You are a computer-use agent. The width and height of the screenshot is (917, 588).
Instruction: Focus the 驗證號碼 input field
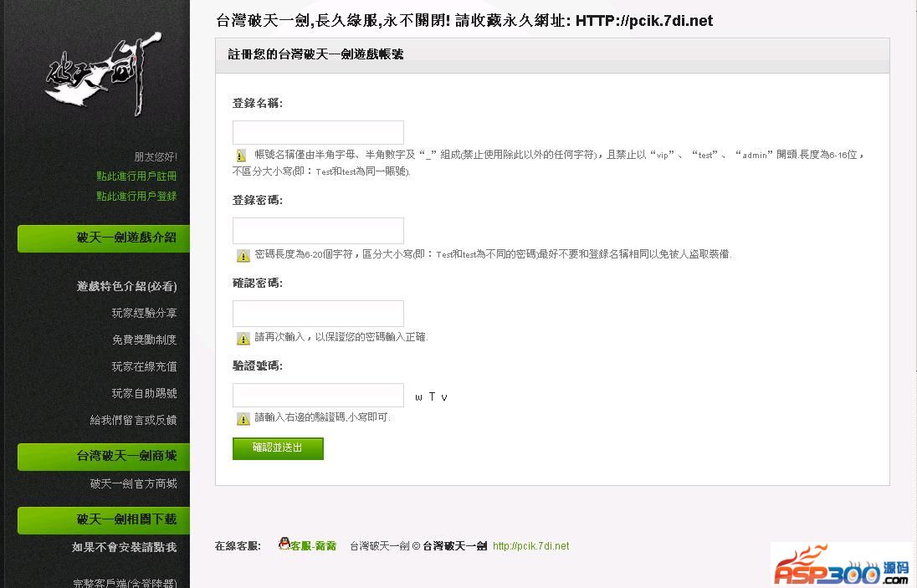[318, 395]
